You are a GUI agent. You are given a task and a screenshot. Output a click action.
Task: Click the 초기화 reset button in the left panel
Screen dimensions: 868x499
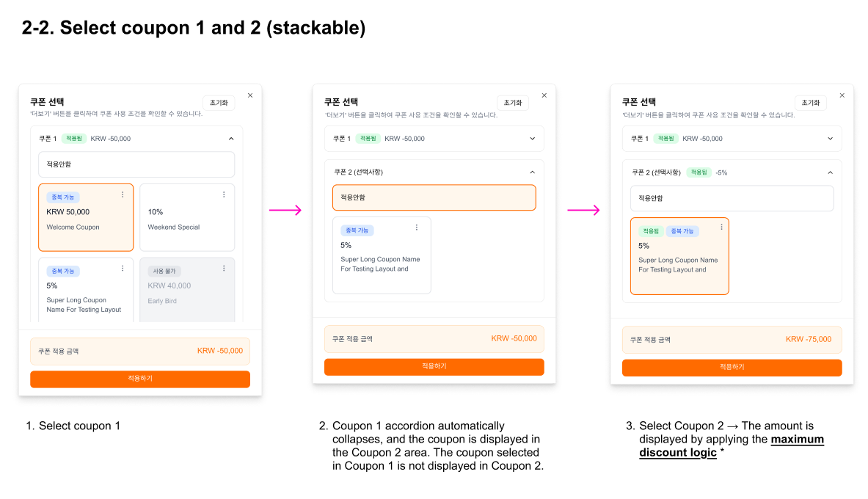click(219, 103)
